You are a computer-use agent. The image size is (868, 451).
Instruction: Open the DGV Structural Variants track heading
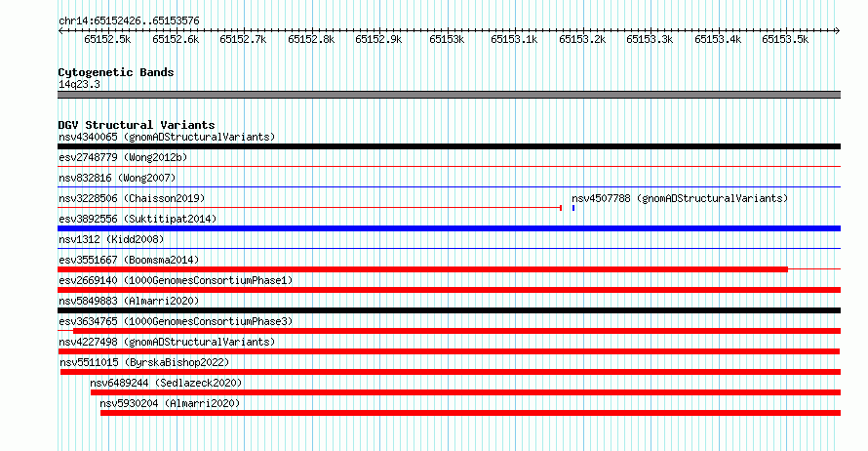pos(137,125)
